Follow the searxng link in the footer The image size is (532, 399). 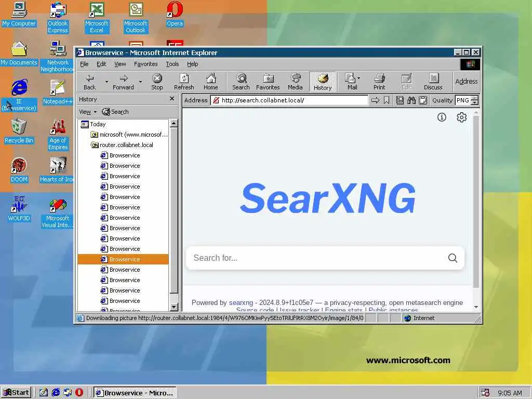point(241,302)
